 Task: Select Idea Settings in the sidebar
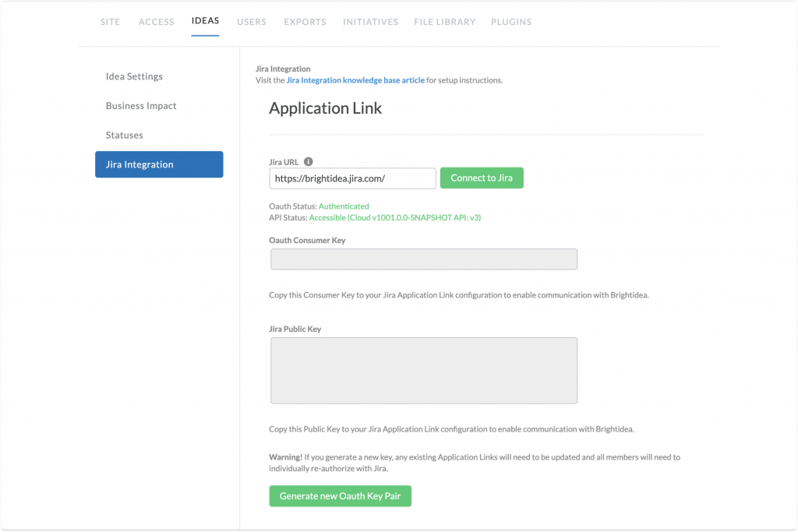[x=134, y=76]
